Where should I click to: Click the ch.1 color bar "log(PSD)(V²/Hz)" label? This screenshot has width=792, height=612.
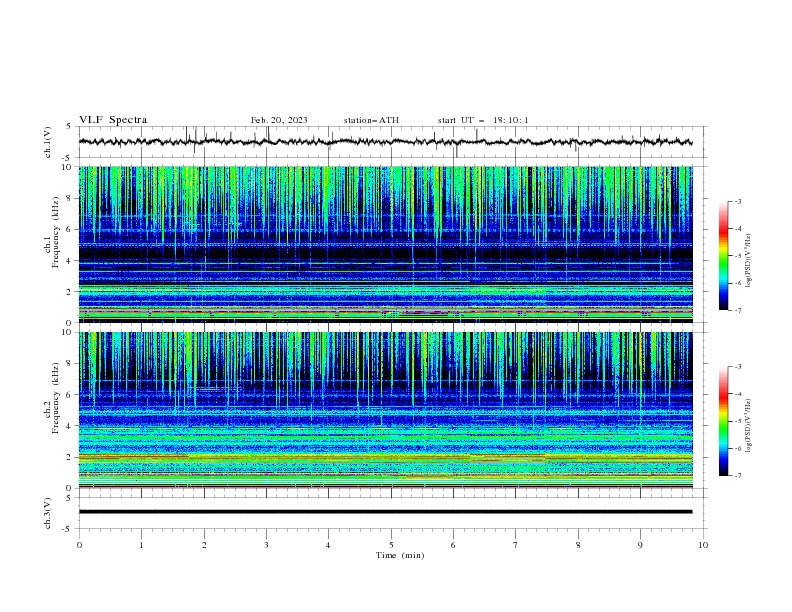(748, 261)
